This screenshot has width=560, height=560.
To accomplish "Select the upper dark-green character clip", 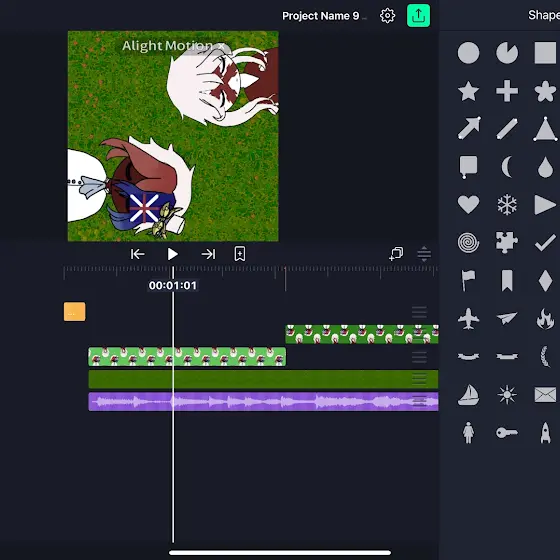I will click(x=362, y=334).
